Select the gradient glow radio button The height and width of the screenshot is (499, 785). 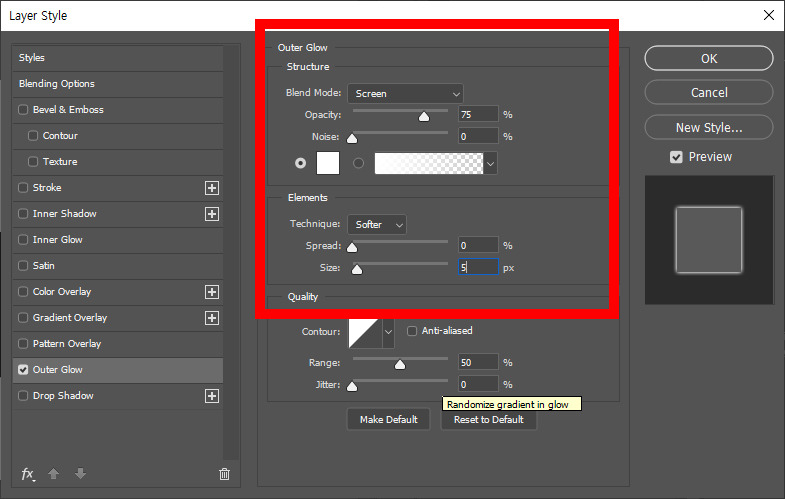(358, 163)
